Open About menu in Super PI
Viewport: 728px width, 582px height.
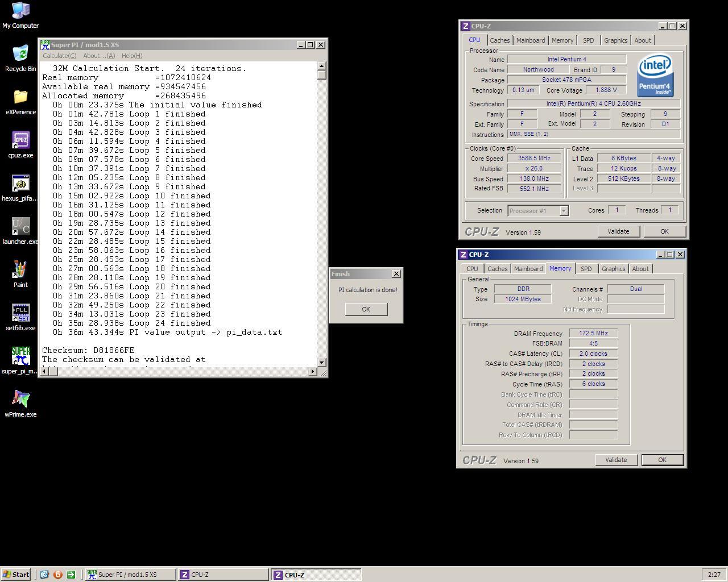tap(99, 56)
